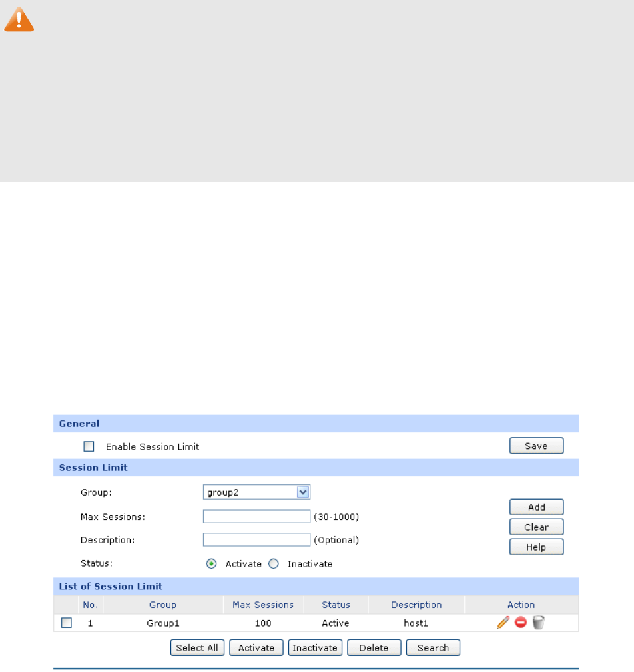
Task: Click the (Optional) hint text
Action: tap(336, 540)
